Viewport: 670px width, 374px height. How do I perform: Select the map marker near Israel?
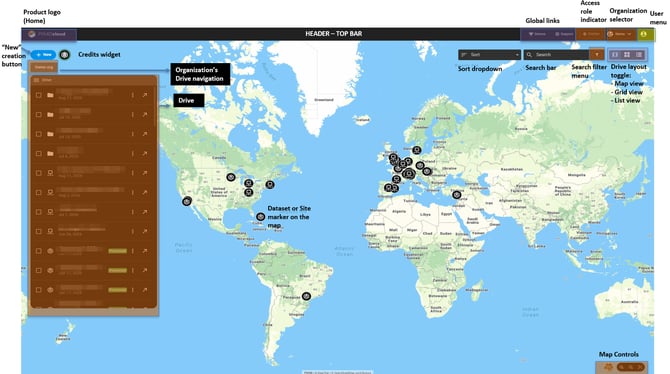click(x=457, y=195)
